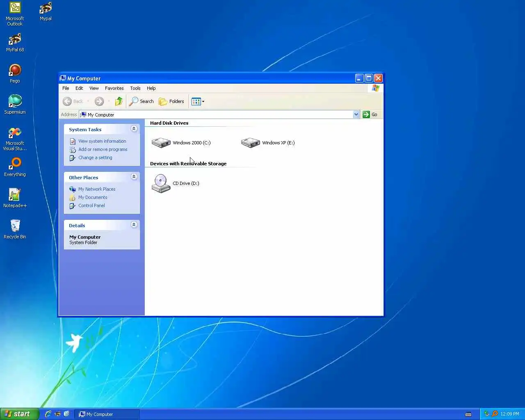Open Pego desktop shortcut
The width and height of the screenshot is (525, 420).
15,74
